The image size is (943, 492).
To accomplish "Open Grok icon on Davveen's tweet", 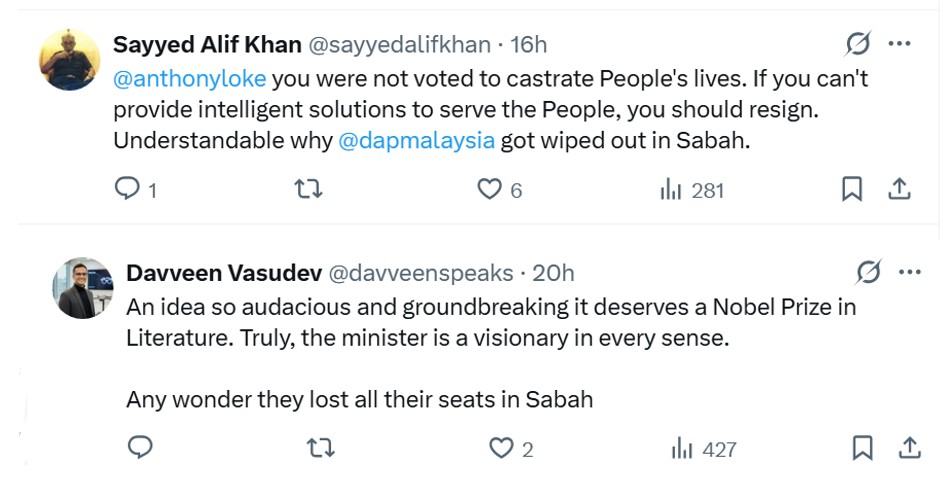I will [869, 272].
